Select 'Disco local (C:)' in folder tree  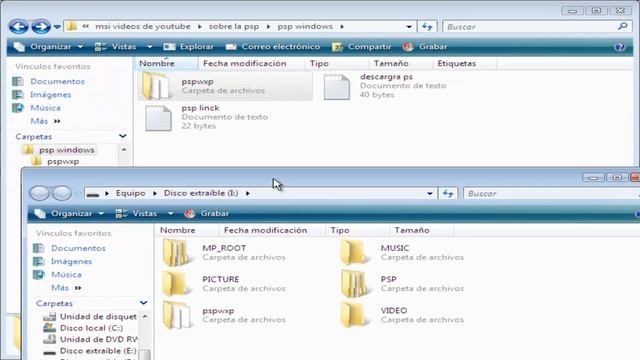91,328
